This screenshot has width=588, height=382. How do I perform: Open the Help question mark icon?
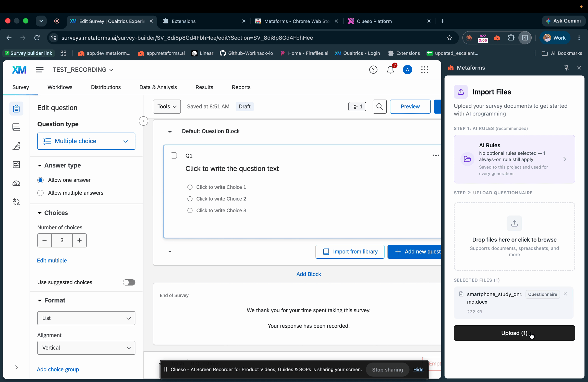click(373, 69)
